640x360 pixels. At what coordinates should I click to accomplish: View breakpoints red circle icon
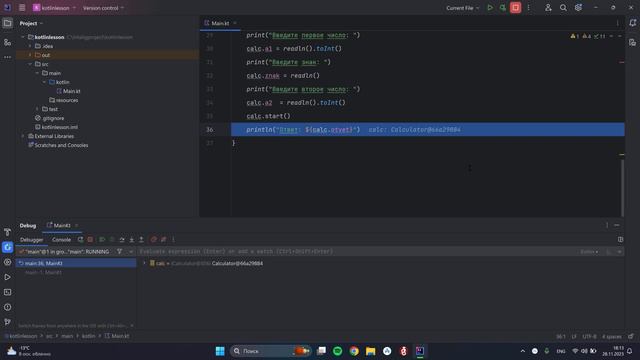click(x=153, y=240)
